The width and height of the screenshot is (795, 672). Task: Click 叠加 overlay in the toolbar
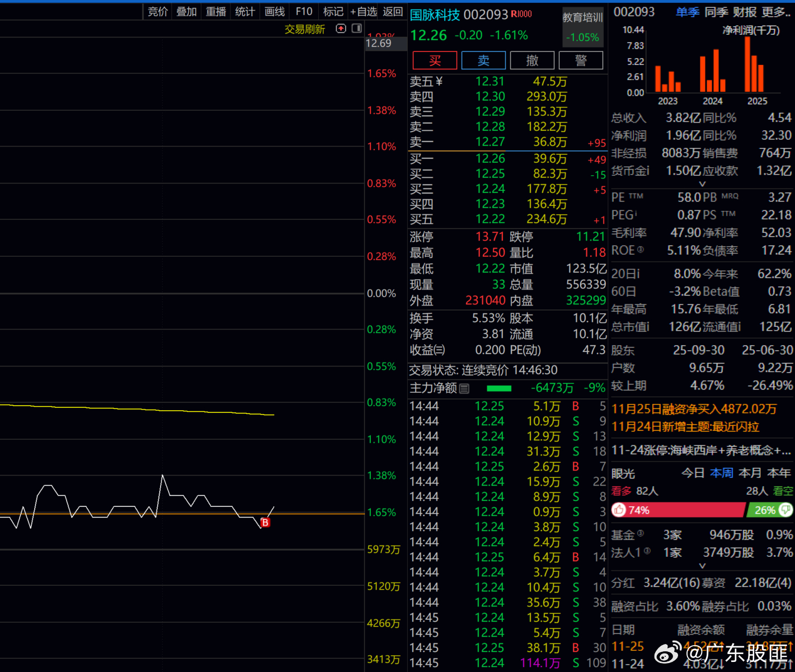[186, 12]
